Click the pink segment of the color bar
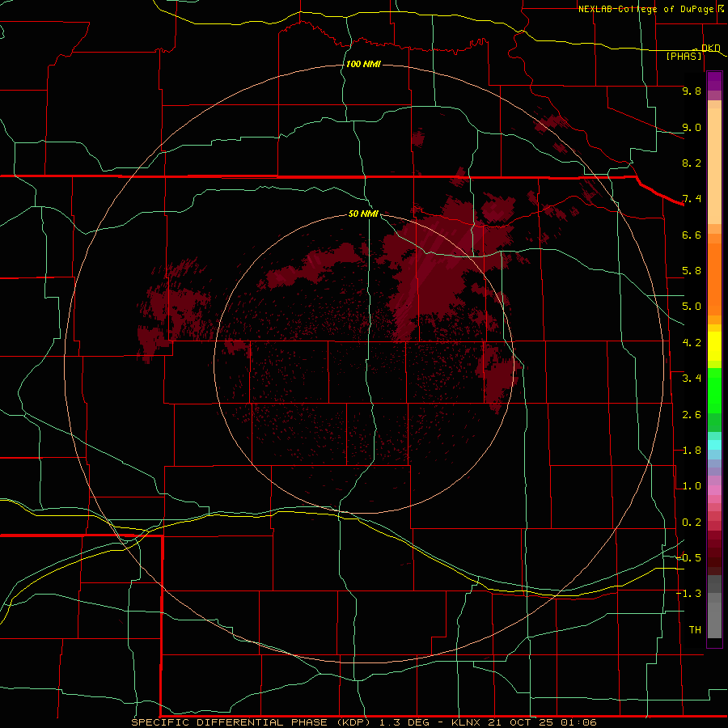728x728 pixels. pyautogui.click(x=714, y=490)
